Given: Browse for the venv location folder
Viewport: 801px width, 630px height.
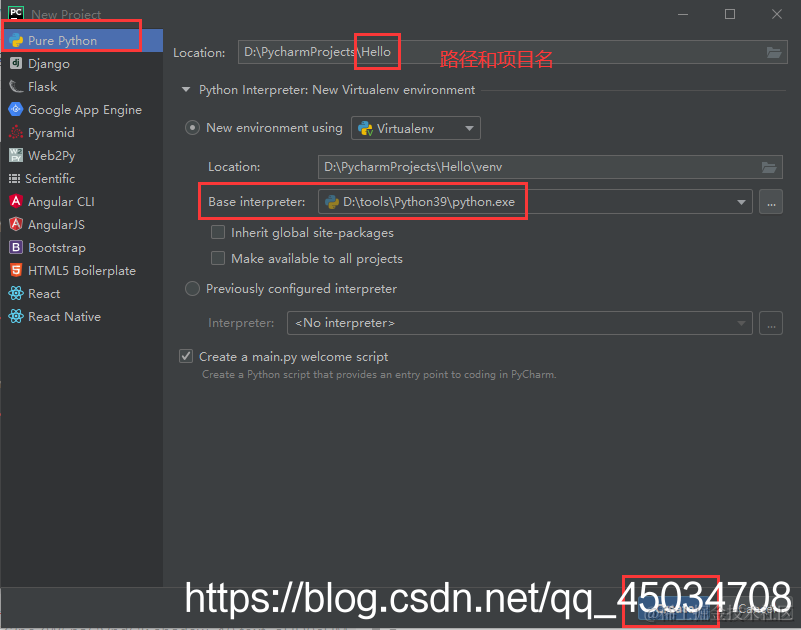Looking at the screenshot, I should tap(769, 167).
